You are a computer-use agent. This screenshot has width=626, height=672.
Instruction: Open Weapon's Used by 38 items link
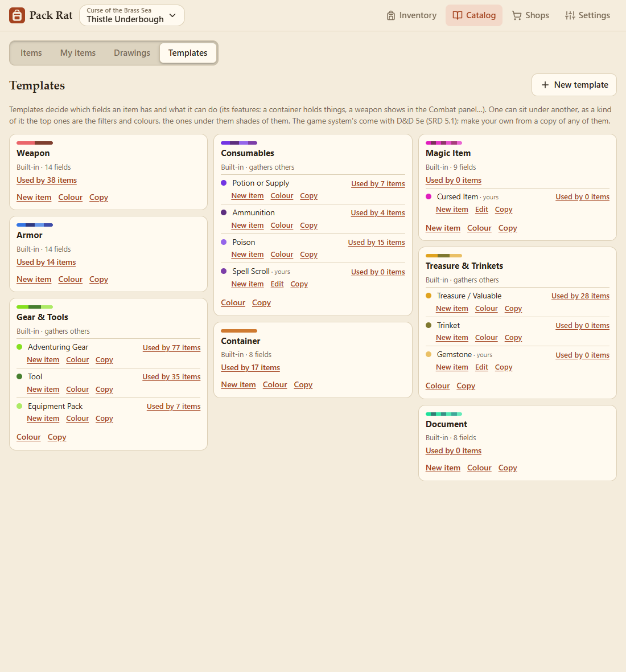click(x=47, y=181)
